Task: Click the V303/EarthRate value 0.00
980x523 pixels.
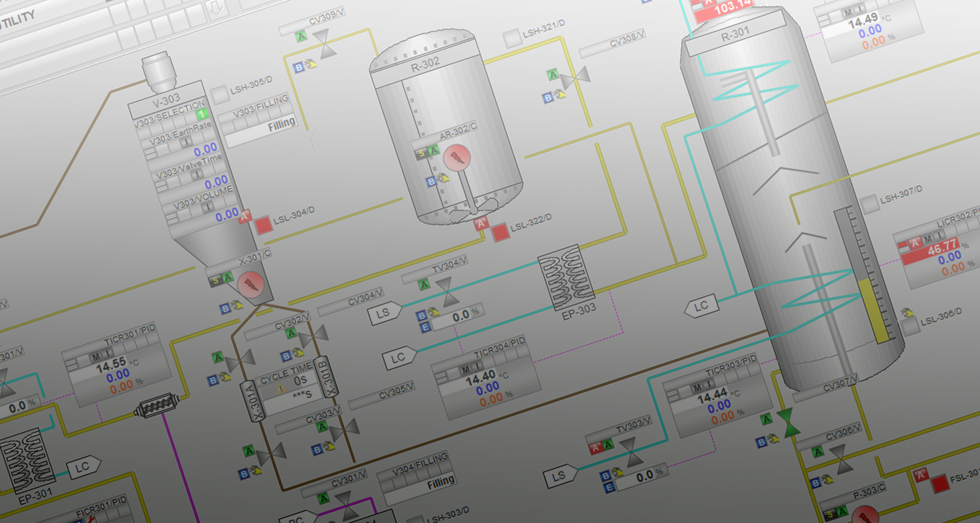Action: pyautogui.click(x=205, y=150)
